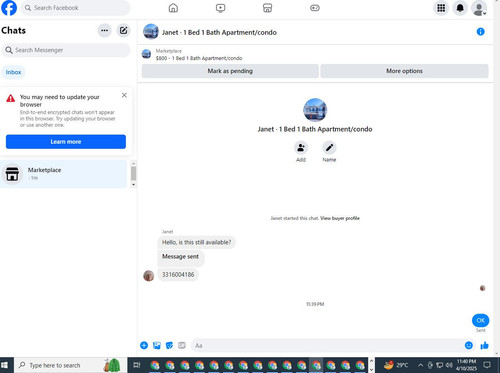Open the emoji picker smiley icon
The width and height of the screenshot is (500, 373).
469,345
